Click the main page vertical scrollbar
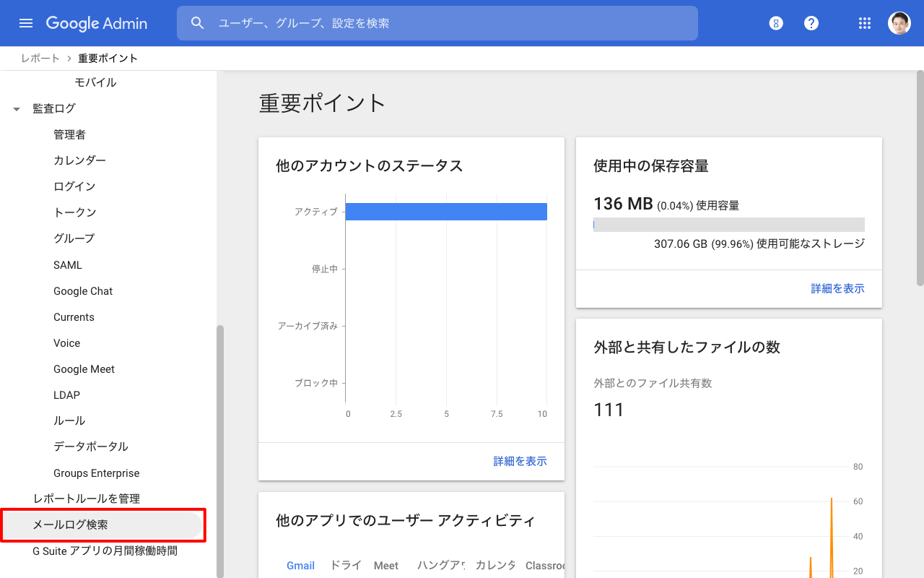 [920, 178]
